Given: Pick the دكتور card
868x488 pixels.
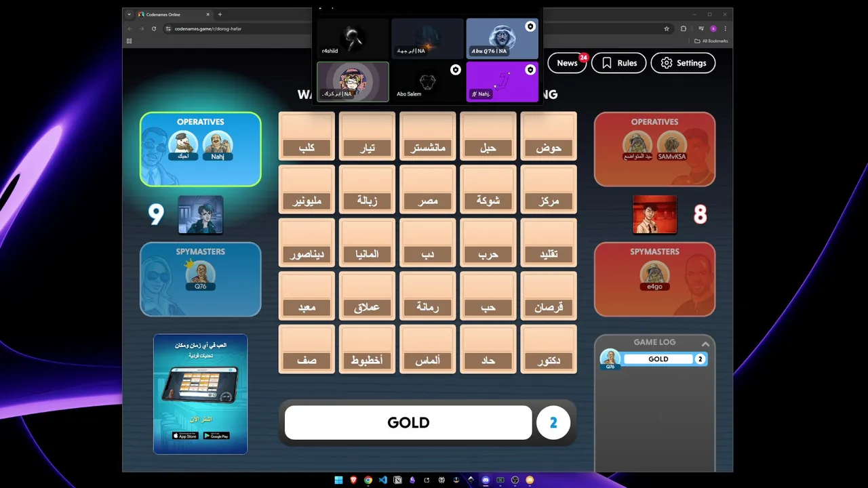Looking at the screenshot, I should tap(549, 349).
